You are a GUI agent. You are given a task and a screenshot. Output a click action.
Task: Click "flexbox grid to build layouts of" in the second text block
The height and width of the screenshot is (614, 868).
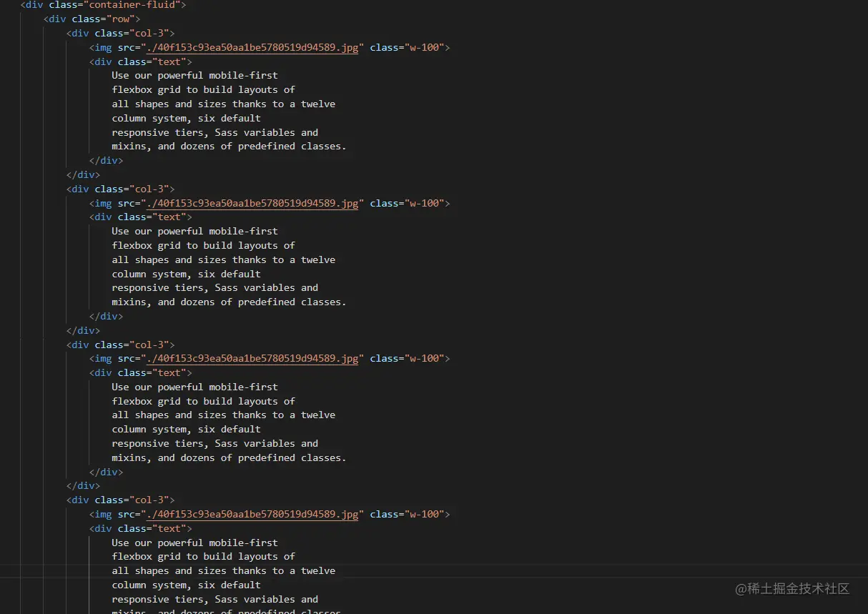click(203, 245)
